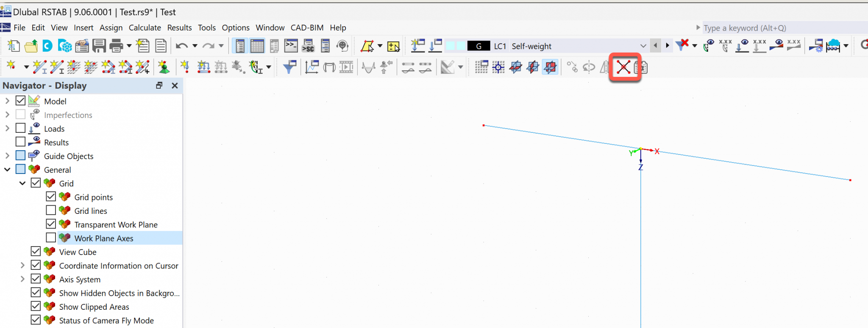Click the cloud calculation icon
868x328 pixels.
coord(833,46)
